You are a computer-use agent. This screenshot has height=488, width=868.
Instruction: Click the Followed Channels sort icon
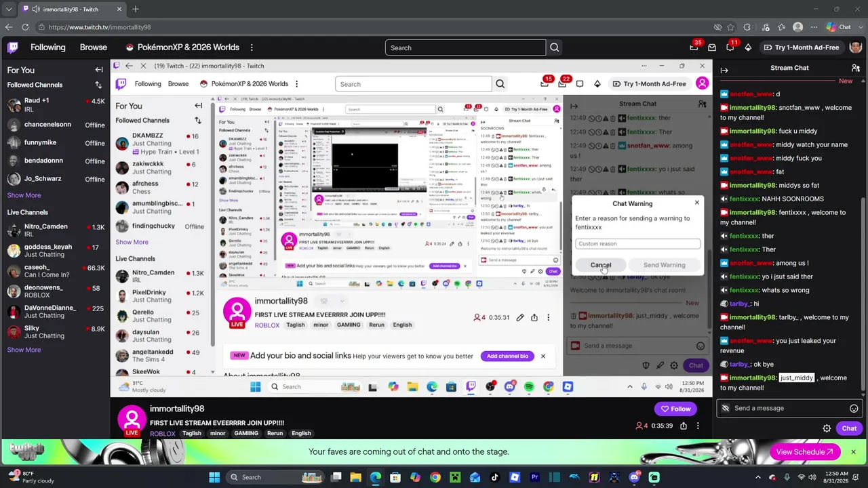98,85
